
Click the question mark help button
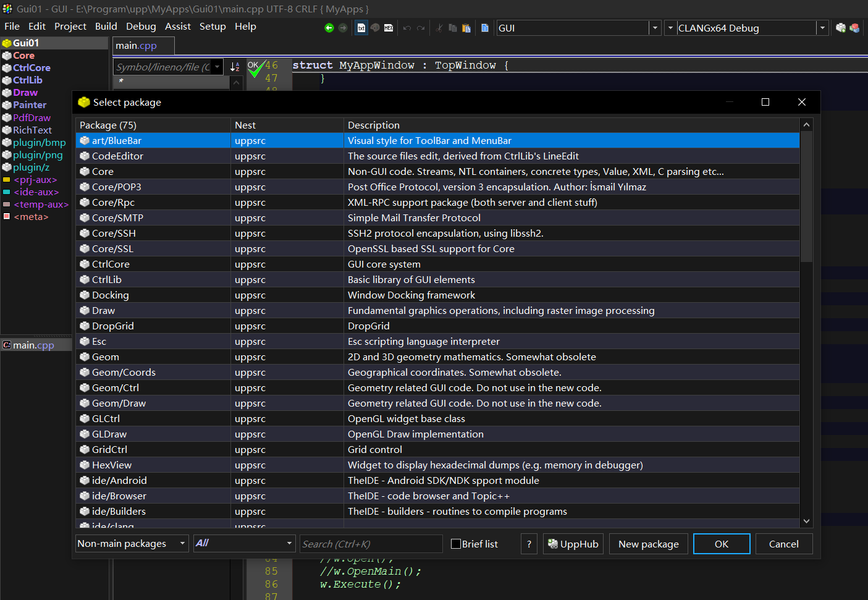(529, 544)
